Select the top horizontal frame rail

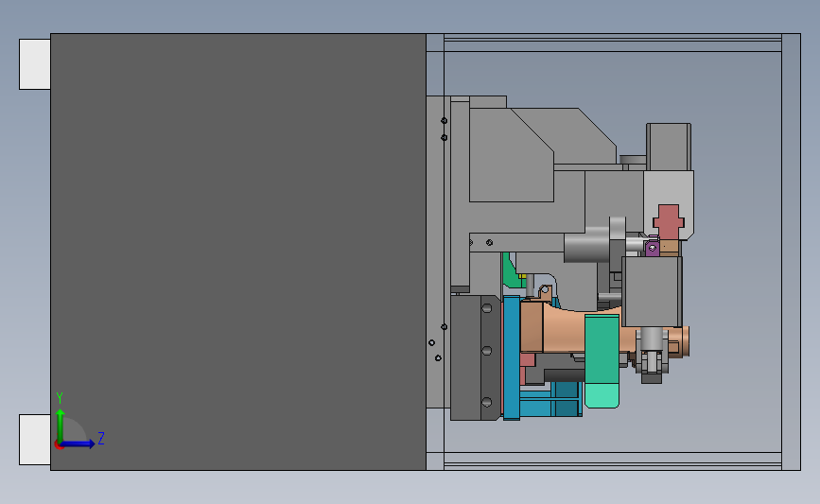(612, 43)
